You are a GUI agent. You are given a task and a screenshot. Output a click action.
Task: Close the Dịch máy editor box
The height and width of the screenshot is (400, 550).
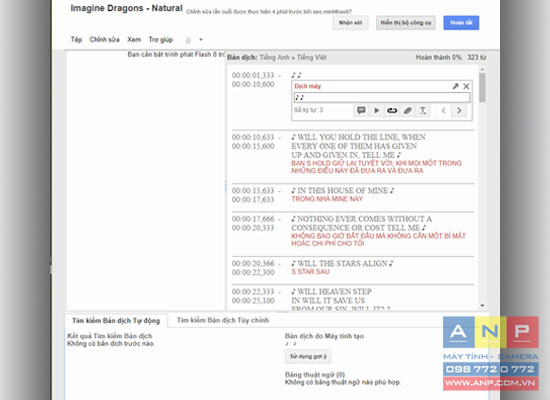pyautogui.click(x=466, y=86)
